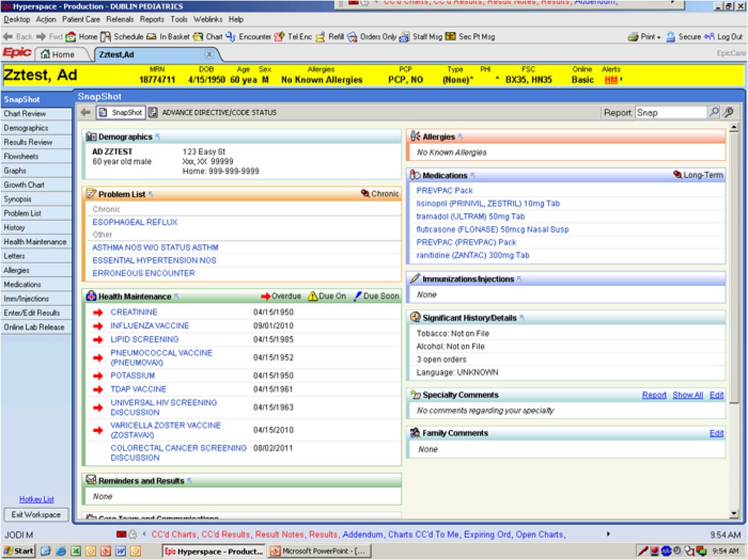Screen dimensions: 748x560
Task: Close the Zztest,Ad patient tab
Action: pyautogui.click(x=209, y=54)
